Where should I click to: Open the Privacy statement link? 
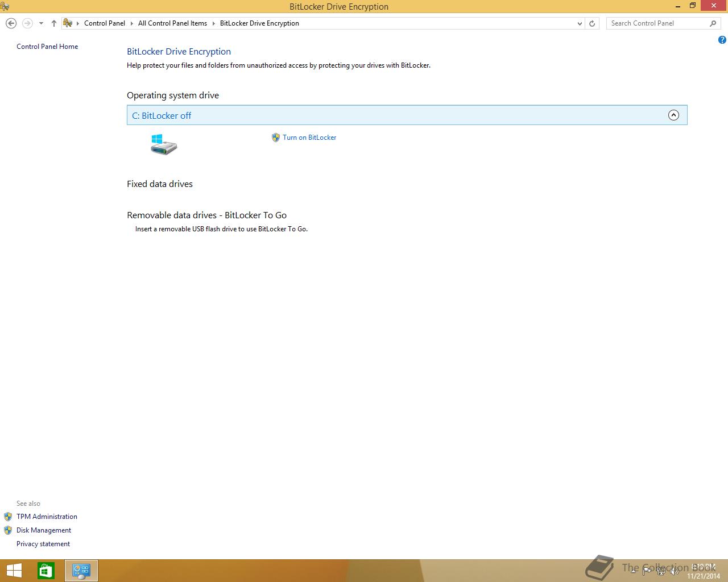[43, 544]
